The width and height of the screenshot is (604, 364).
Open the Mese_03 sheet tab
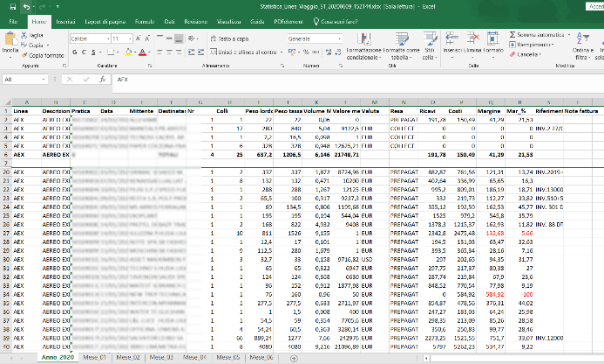point(161,357)
